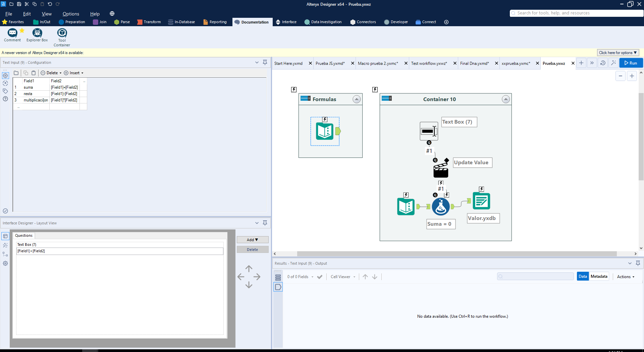Select the Explorer Box tool
Screen dimensions: 644x352
[37, 33]
